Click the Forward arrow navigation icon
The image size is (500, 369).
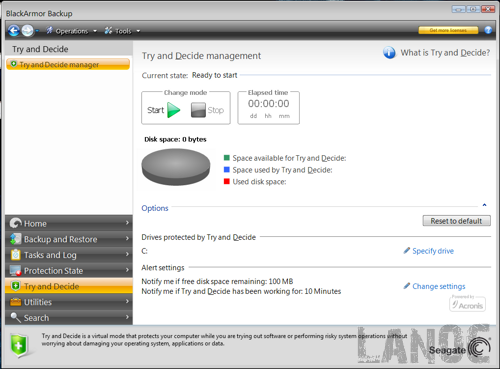[27, 31]
